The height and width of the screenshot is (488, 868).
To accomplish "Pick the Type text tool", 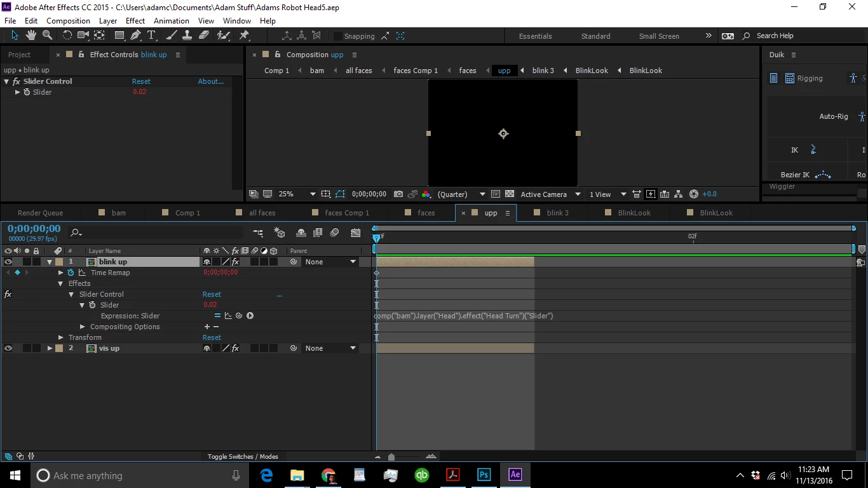I will click(x=151, y=36).
